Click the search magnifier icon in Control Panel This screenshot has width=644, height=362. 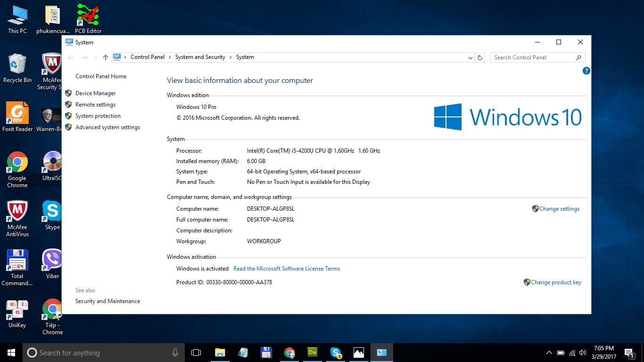tap(579, 58)
